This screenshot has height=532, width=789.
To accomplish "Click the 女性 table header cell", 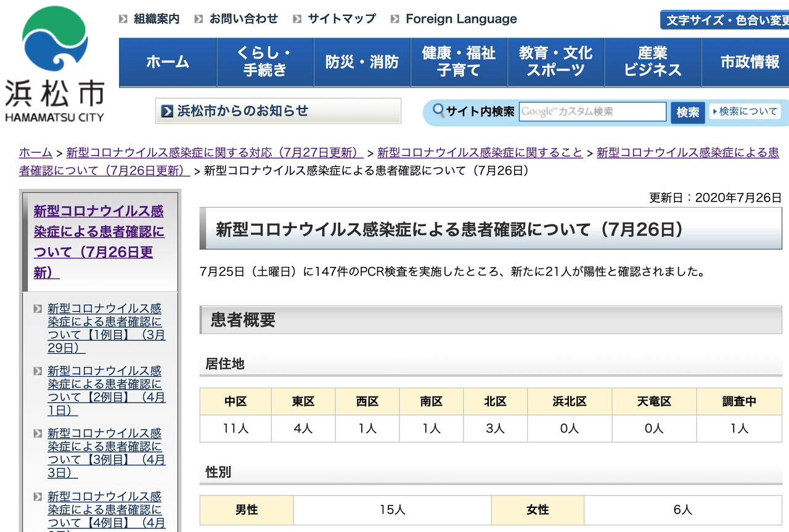I will tap(538, 510).
